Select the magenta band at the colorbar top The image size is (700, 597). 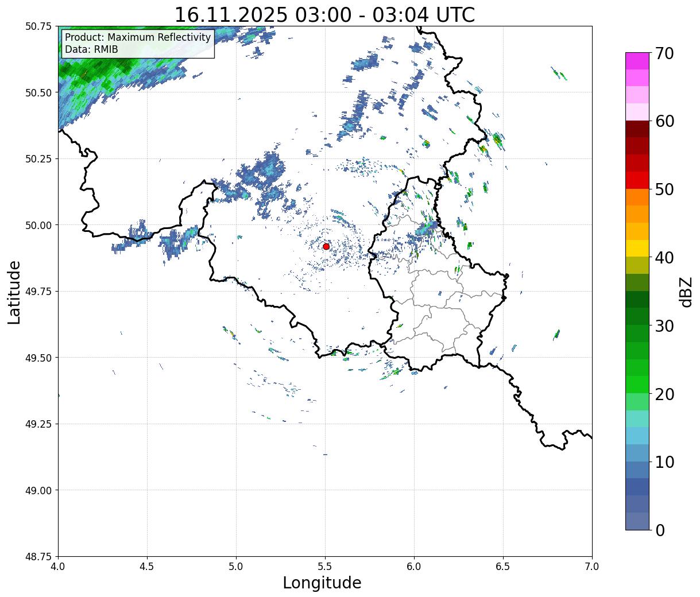click(637, 61)
